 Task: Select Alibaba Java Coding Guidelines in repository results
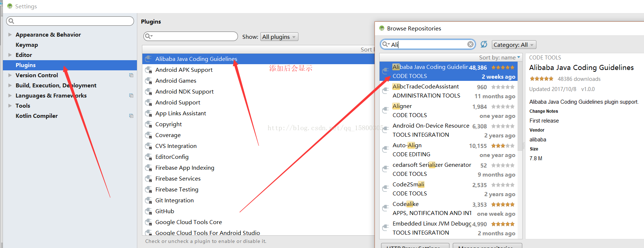448,71
